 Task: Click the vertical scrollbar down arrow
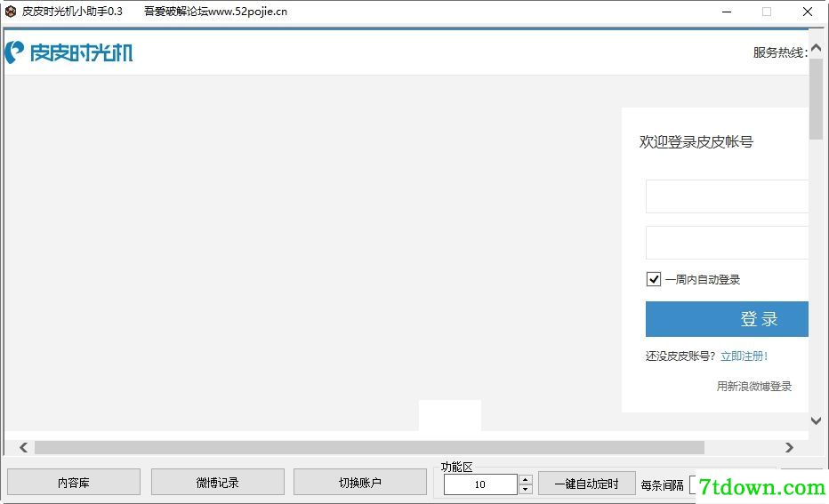click(816, 420)
